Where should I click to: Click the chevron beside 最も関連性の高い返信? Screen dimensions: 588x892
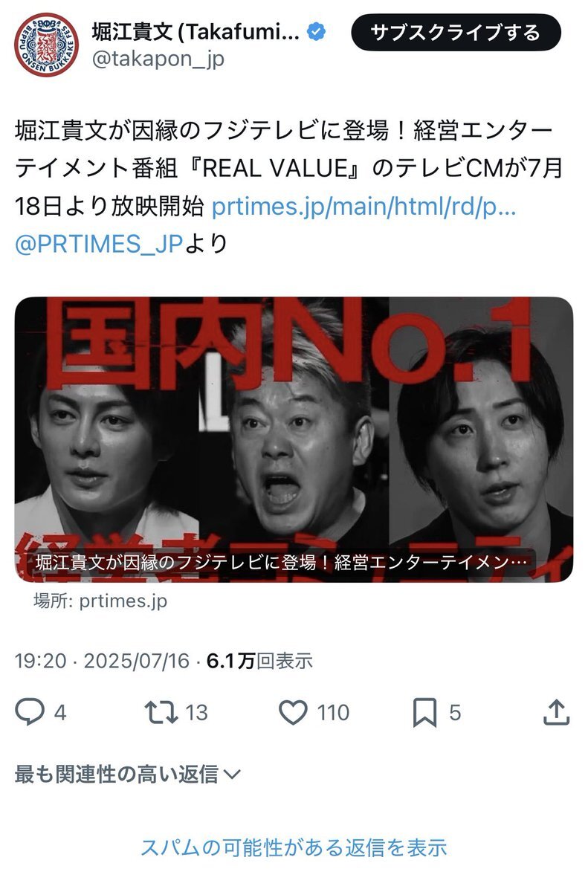pyautogui.click(x=232, y=775)
